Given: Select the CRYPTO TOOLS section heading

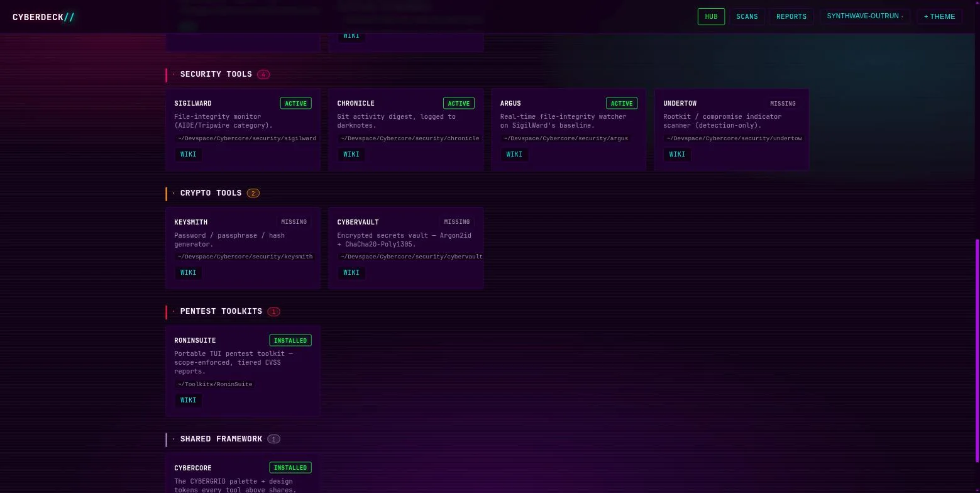Looking at the screenshot, I should [211, 193].
